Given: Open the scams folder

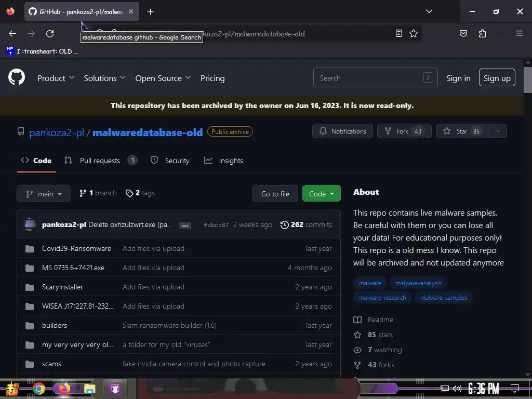Looking at the screenshot, I should (51, 364).
